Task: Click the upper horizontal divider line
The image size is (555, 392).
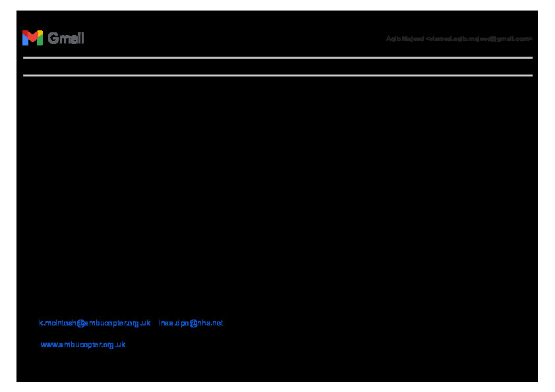Action: point(277,58)
